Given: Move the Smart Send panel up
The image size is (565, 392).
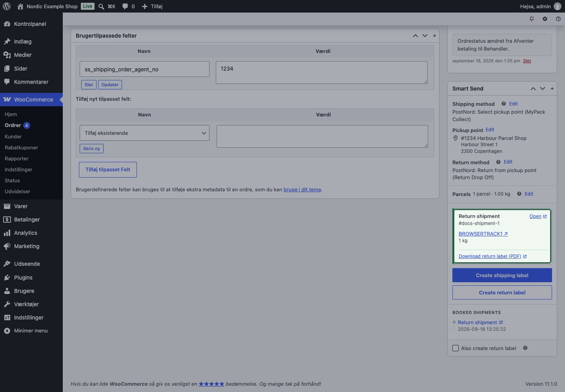Looking at the screenshot, I should [x=533, y=89].
